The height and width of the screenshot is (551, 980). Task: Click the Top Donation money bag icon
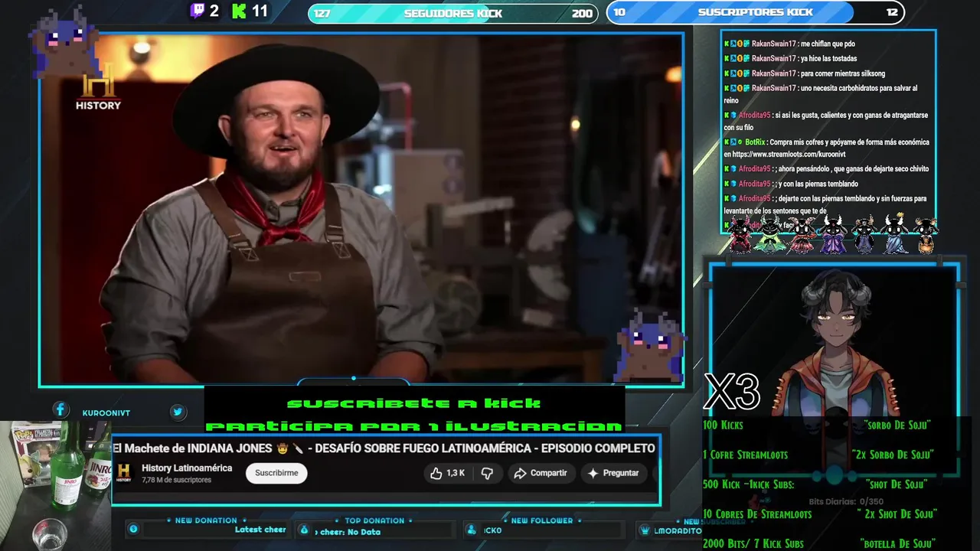304,530
